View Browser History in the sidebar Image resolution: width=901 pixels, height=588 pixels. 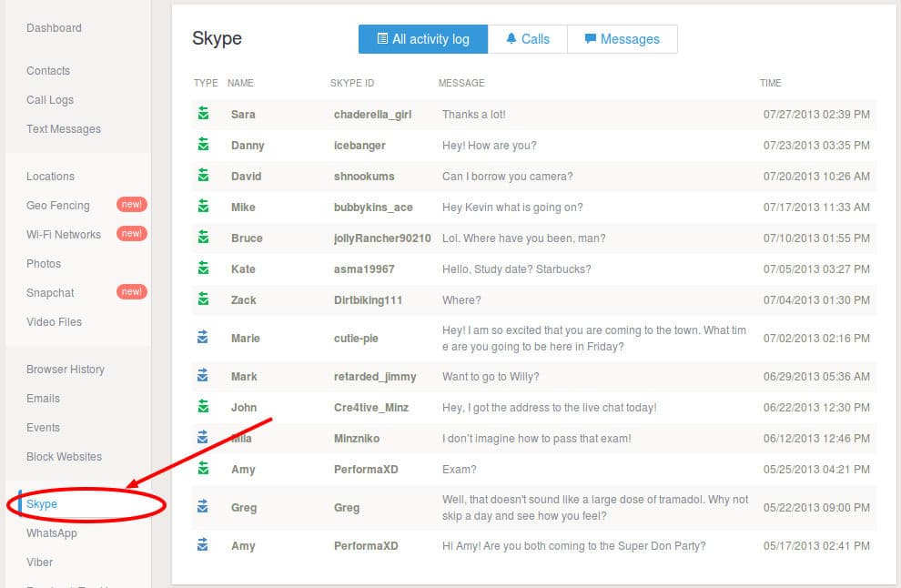pyautogui.click(x=66, y=370)
